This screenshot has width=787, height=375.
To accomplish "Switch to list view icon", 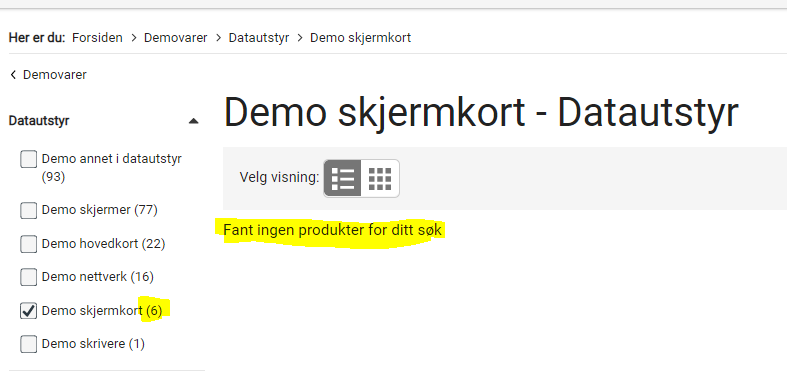I will pos(343,178).
